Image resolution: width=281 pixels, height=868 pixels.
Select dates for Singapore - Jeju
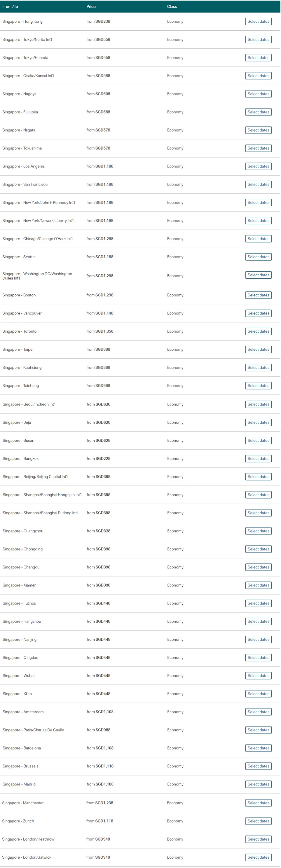(x=258, y=422)
